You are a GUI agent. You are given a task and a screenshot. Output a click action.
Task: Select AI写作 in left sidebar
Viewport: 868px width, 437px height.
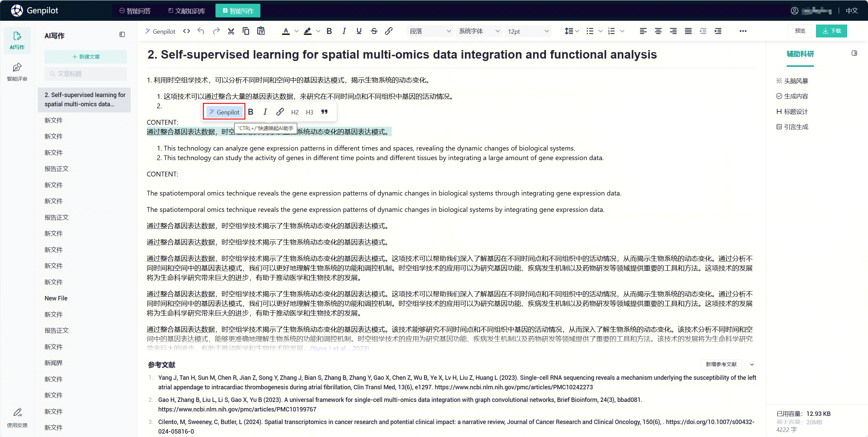click(x=17, y=40)
